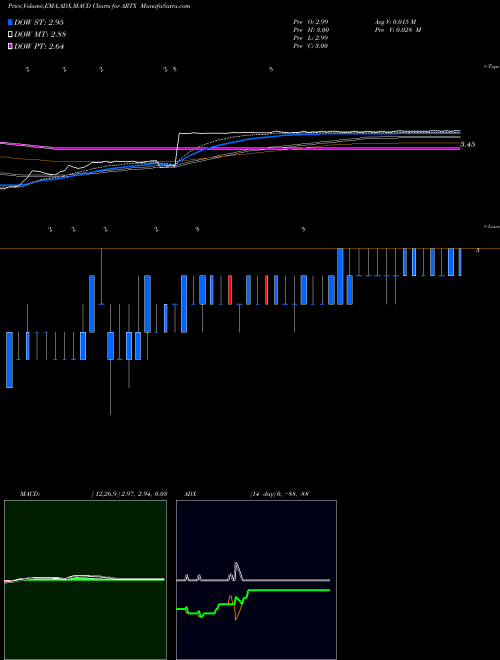Click the '<Tops' marker label

491,67
